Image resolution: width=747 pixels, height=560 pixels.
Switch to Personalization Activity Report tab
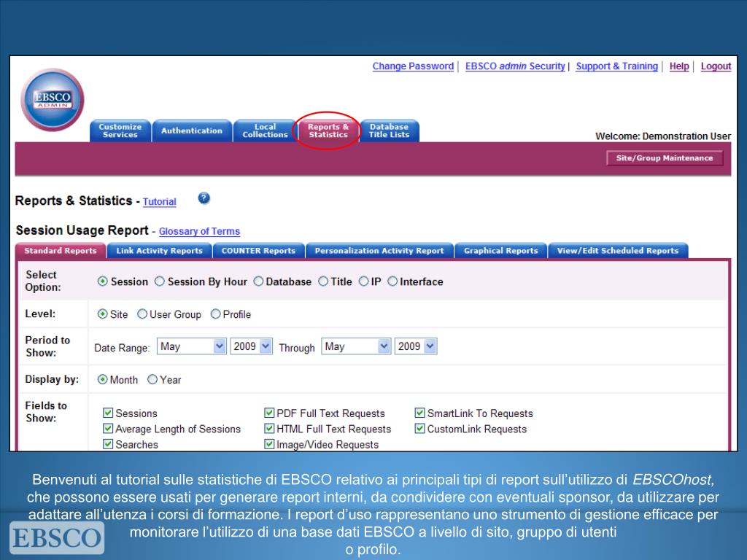(379, 251)
